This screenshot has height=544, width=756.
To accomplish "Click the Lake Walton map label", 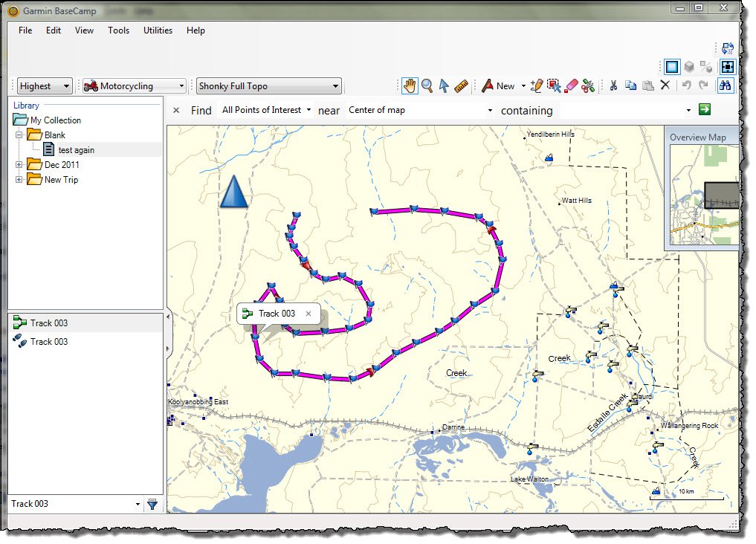I will (x=529, y=479).
